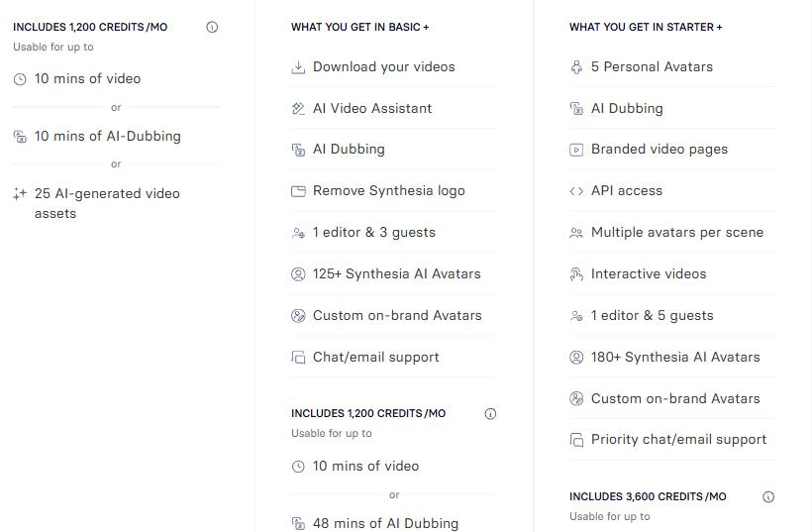This screenshot has width=812, height=532.
Task: Click the code brackets icon next to API access
Action: [x=576, y=191]
